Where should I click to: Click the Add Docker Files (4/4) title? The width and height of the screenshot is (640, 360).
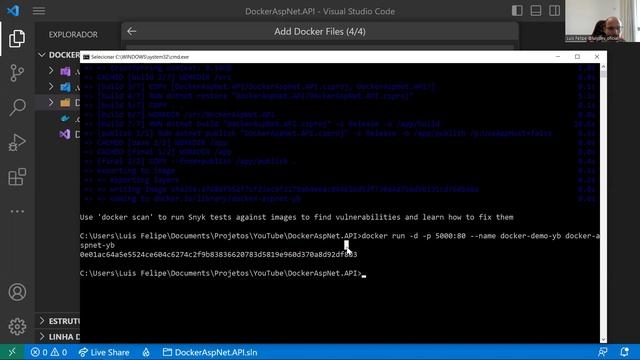320,32
